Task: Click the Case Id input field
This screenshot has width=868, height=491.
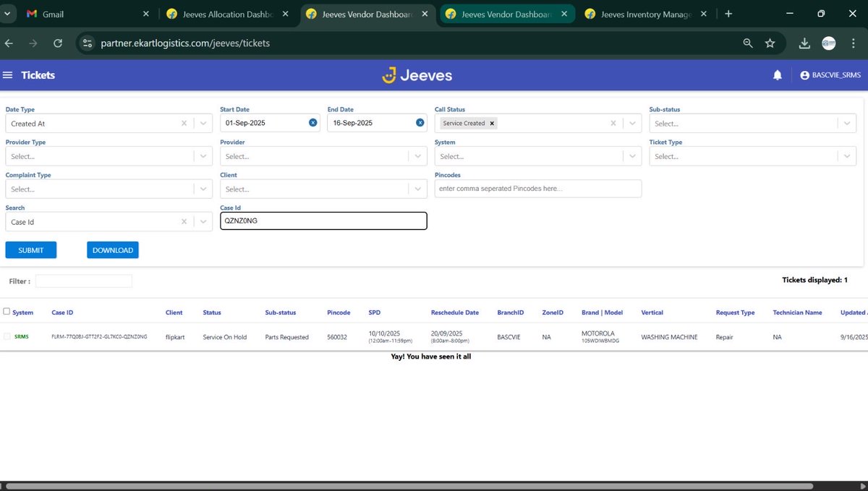Action: (x=323, y=221)
